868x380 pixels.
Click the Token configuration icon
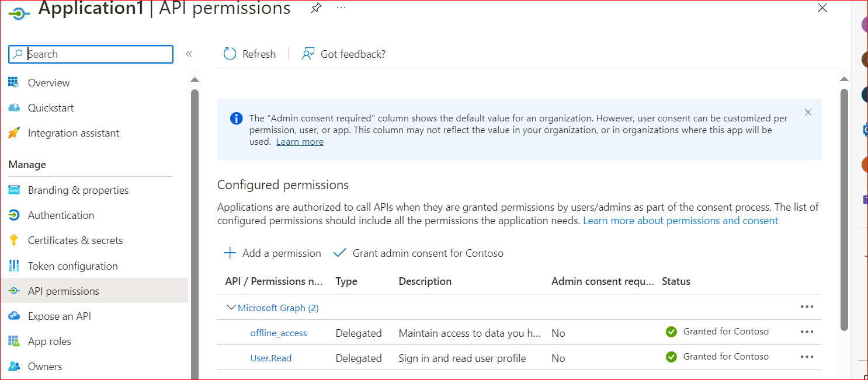tap(14, 266)
